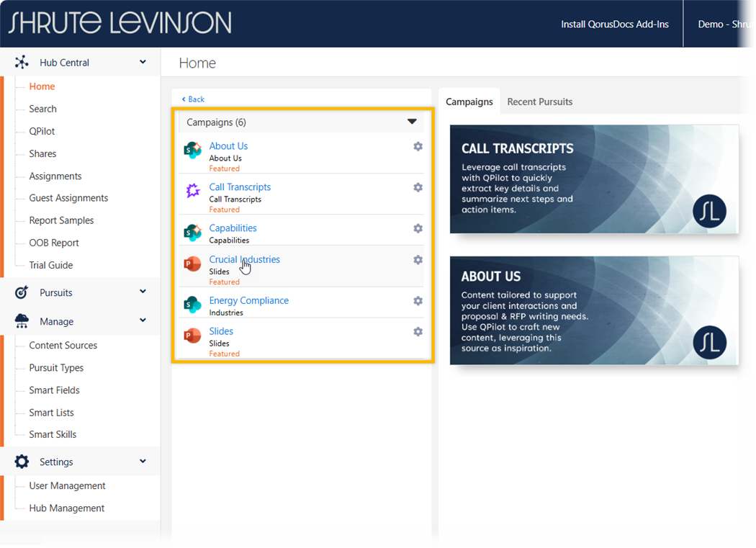This screenshot has width=756, height=548.
Task: Click the Settings cog icon in sidebar
Action: [22, 462]
